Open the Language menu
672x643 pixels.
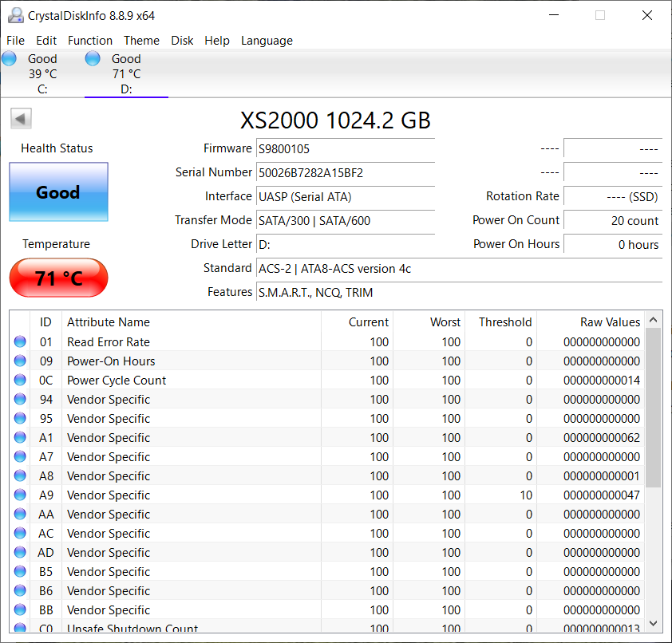click(267, 41)
